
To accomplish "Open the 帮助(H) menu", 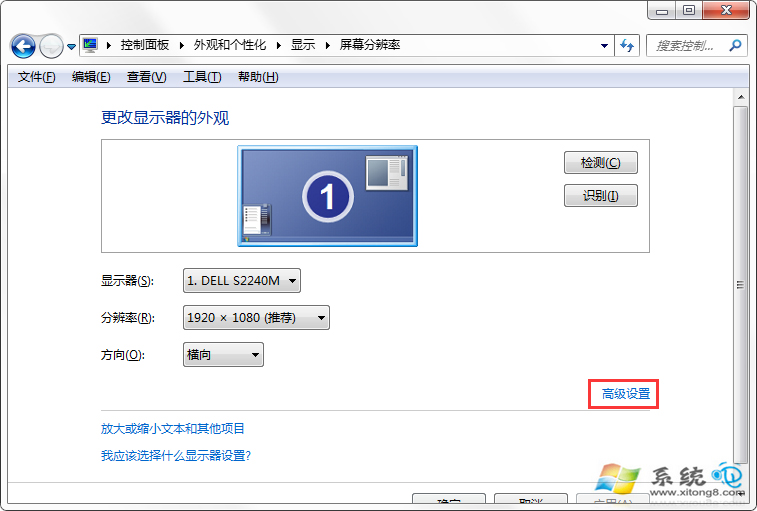I will (258, 77).
